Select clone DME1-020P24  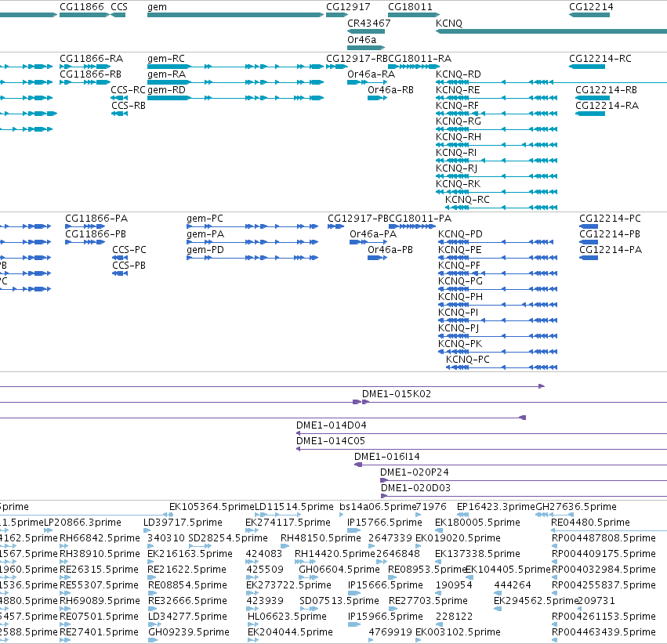pos(415,472)
